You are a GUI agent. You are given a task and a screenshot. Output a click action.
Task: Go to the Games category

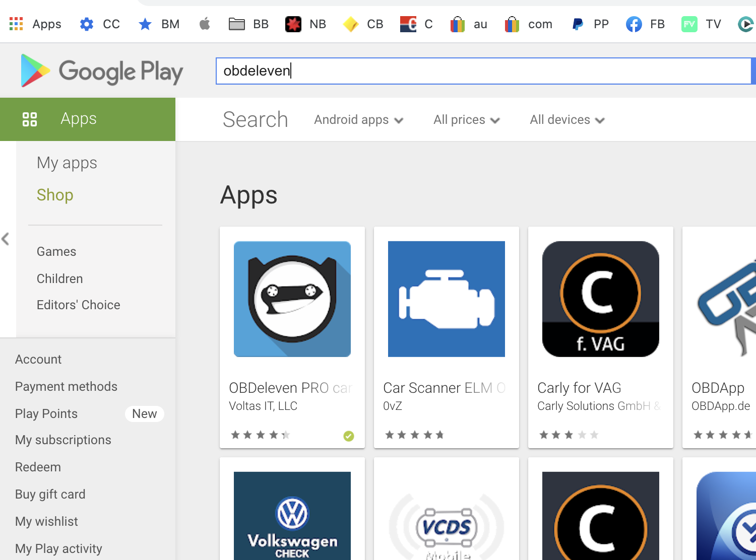click(56, 252)
